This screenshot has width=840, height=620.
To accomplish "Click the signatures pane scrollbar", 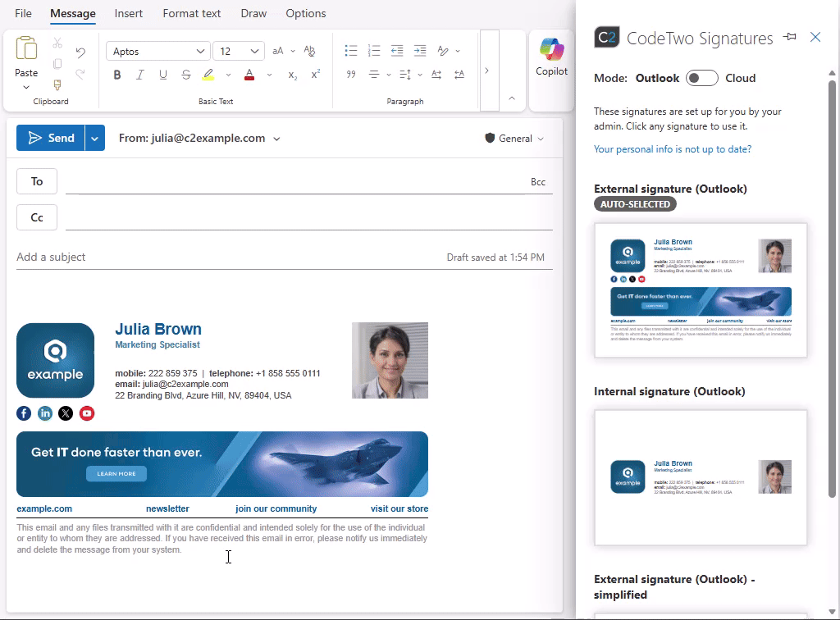I will tap(832, 289).
